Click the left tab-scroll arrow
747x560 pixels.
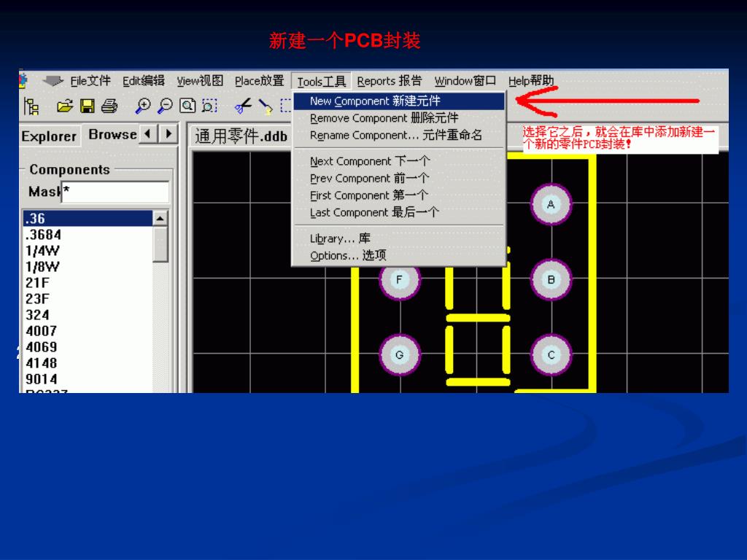pyautogui.click(x=148, y=134)
